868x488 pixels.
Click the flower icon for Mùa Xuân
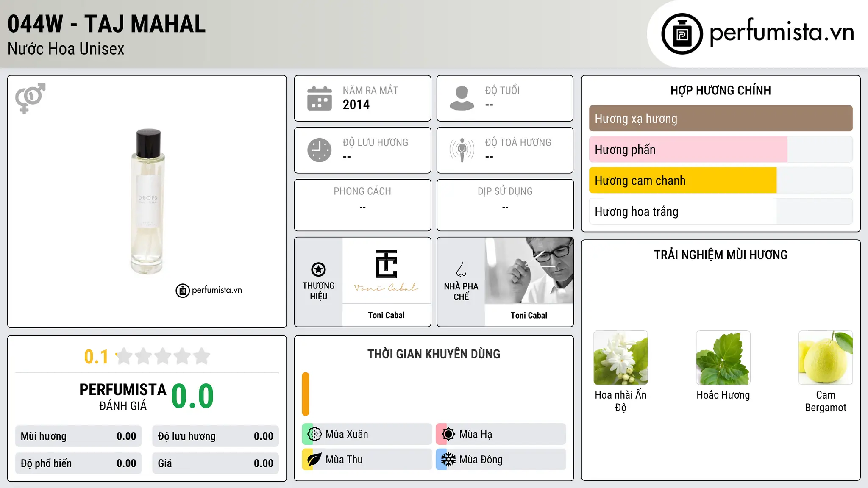click(x=314, y=434)
